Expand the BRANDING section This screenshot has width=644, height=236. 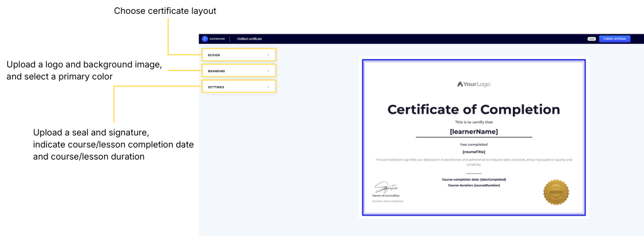click(x=239, y=71)
